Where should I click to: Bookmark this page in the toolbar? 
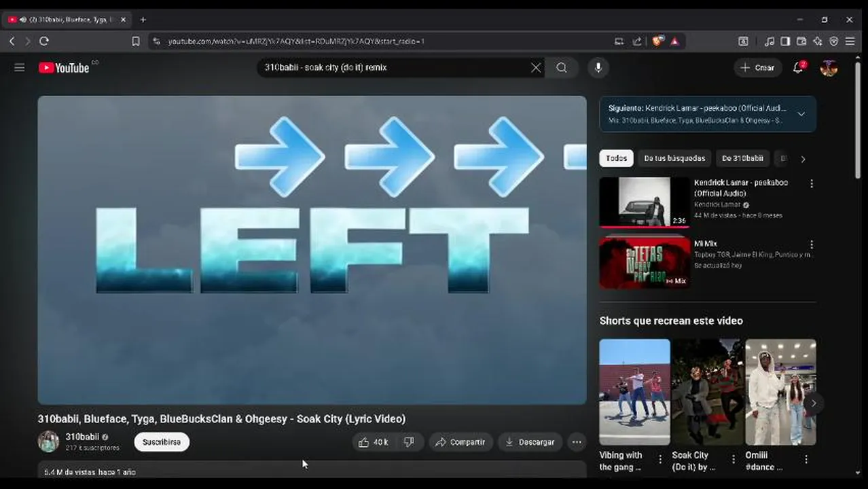[136, 41]
